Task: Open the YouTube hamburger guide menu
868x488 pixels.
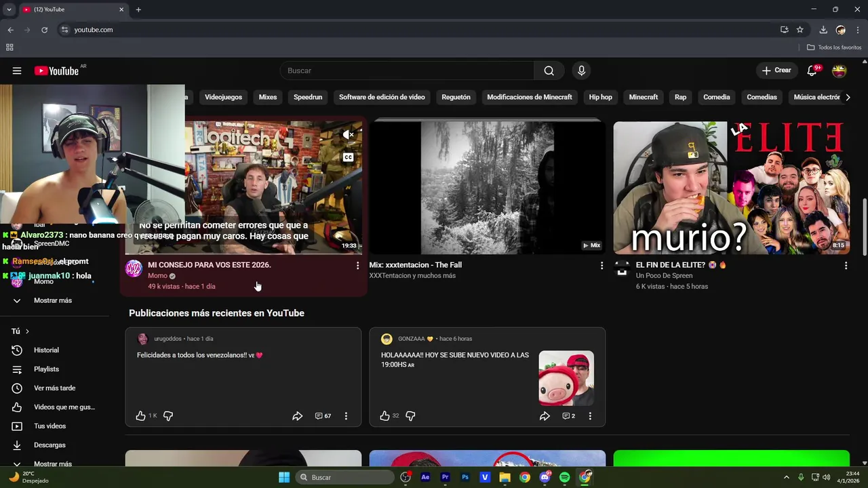Action: click(x=17, y=70)
